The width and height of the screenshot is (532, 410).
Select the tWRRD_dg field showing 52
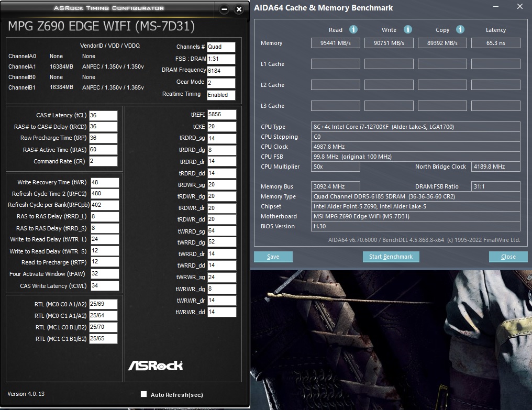221,242
